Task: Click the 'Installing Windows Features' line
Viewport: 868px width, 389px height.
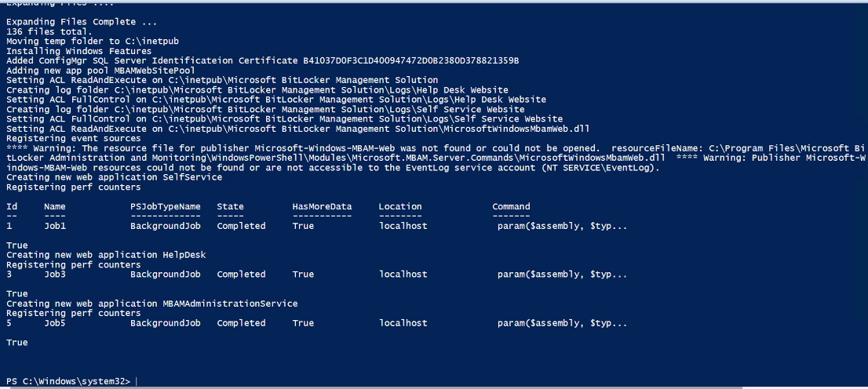Action: point(78,51)
